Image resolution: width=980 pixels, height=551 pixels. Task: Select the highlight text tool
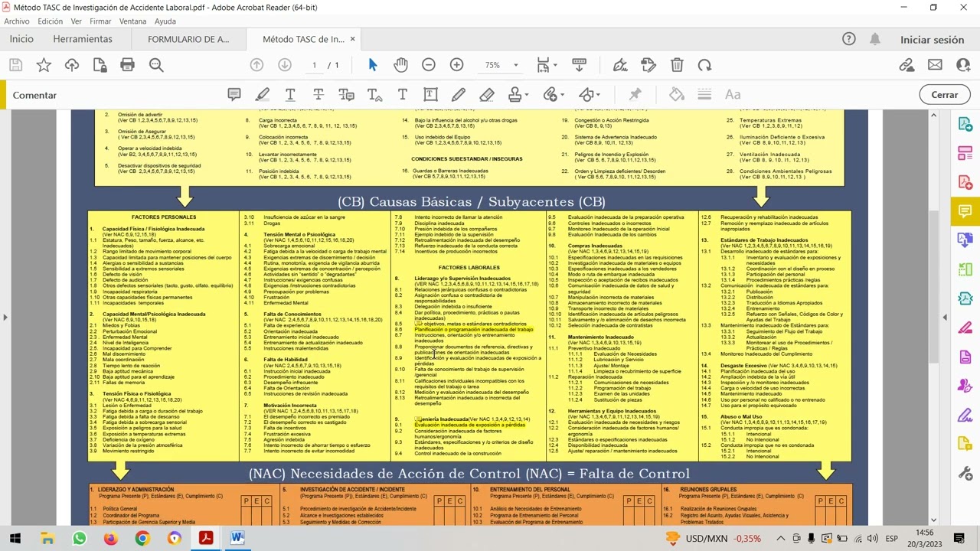263,95
